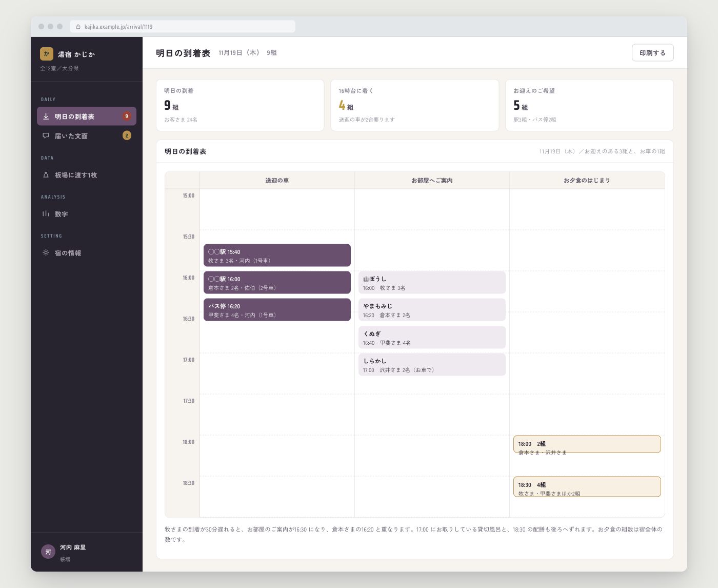Screen dimensions: 718x588
Task: Open the 18:00 2組 dinner block
Action: [587, 444]
